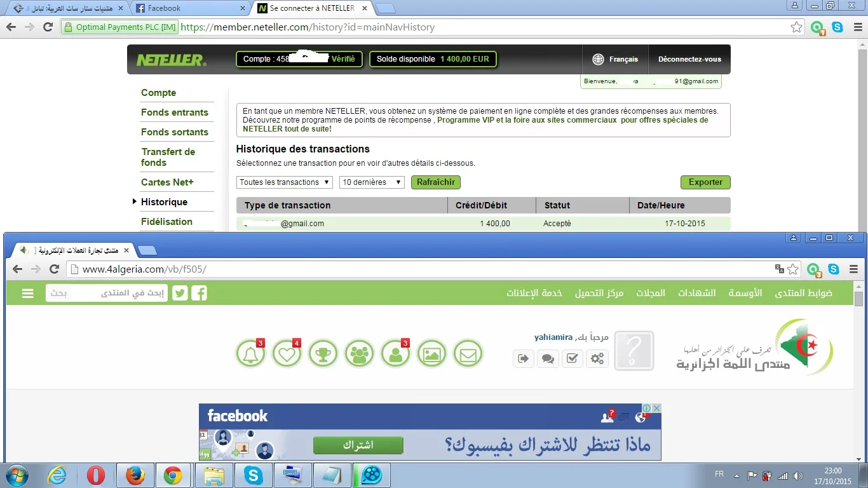
Task: Select 'Fonds entrants' in the sidebar
Action: (175, 112)
